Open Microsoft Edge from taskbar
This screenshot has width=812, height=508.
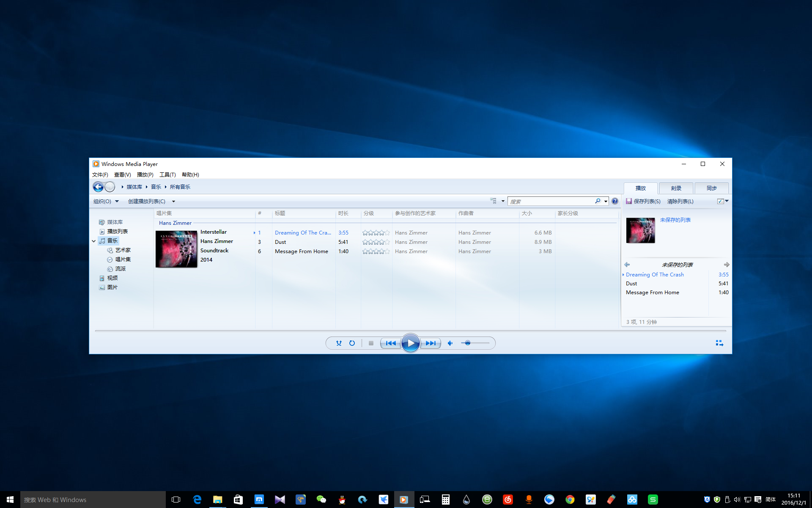197,500
